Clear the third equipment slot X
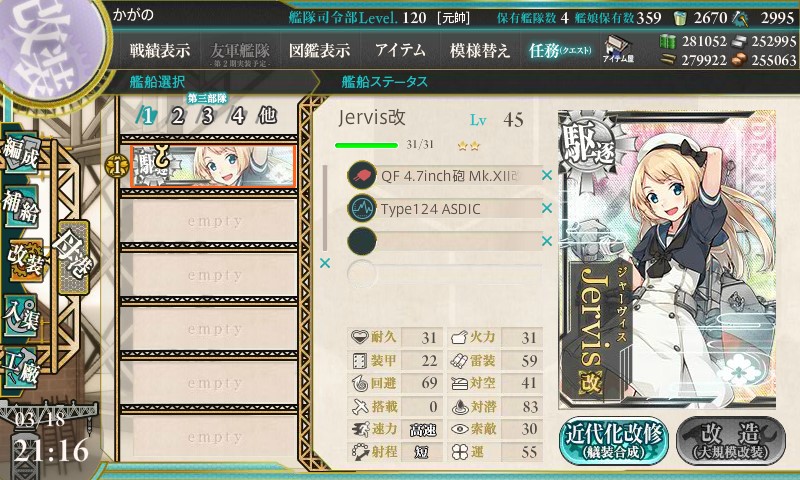Viewport: 800px width, 480px height. pos(547,241)
